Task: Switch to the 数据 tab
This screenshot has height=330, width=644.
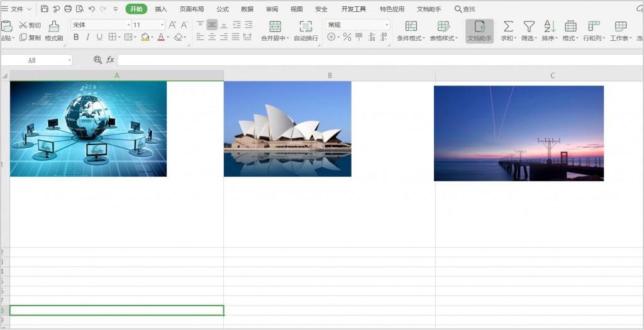Action: coord(247,9)
